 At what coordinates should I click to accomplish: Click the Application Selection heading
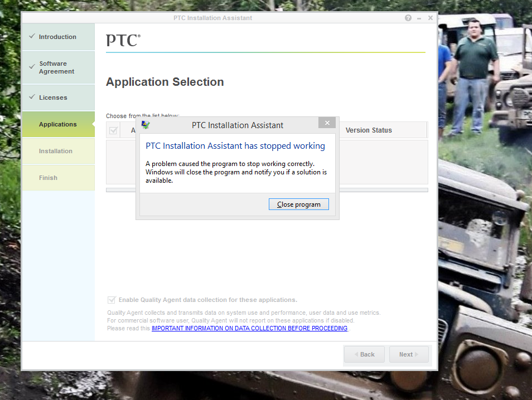pyautogui.click(x=165, y=82)
